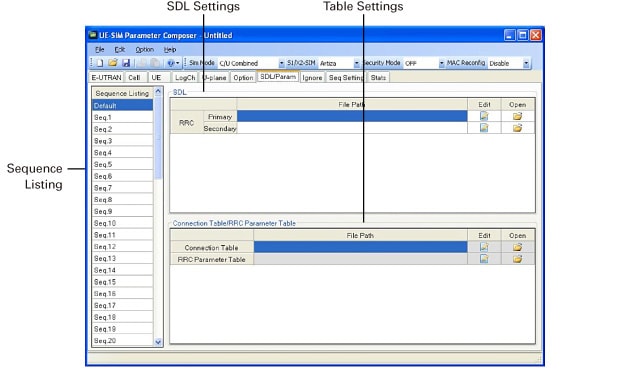The height and width of the screenshot is (386, 630).
Task: Select Seq.1 in the sequence list
Action: point(123,117)
